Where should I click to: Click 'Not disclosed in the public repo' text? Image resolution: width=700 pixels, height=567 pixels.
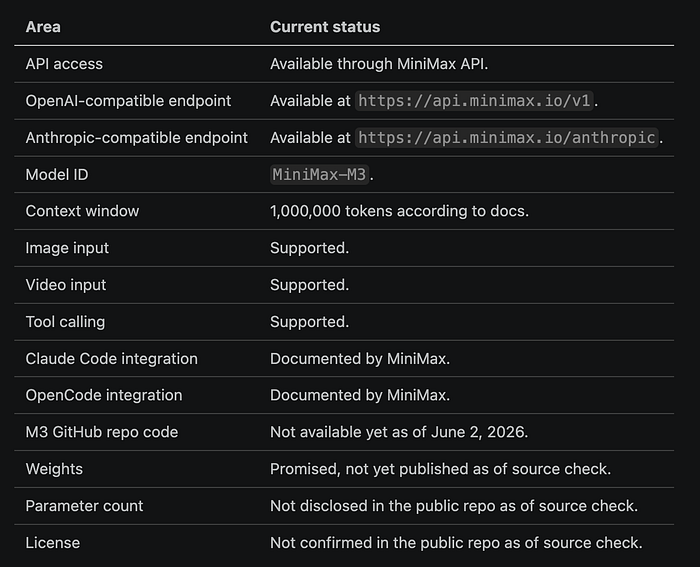point(383,506)
